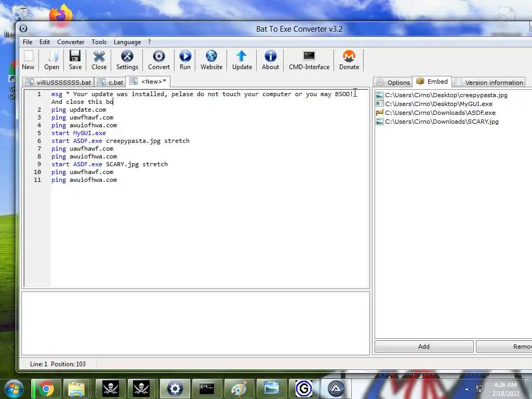Open Google Chrome from the taskbar
Image resolution: width=532 pixels, height=399 pixels.
46,388
